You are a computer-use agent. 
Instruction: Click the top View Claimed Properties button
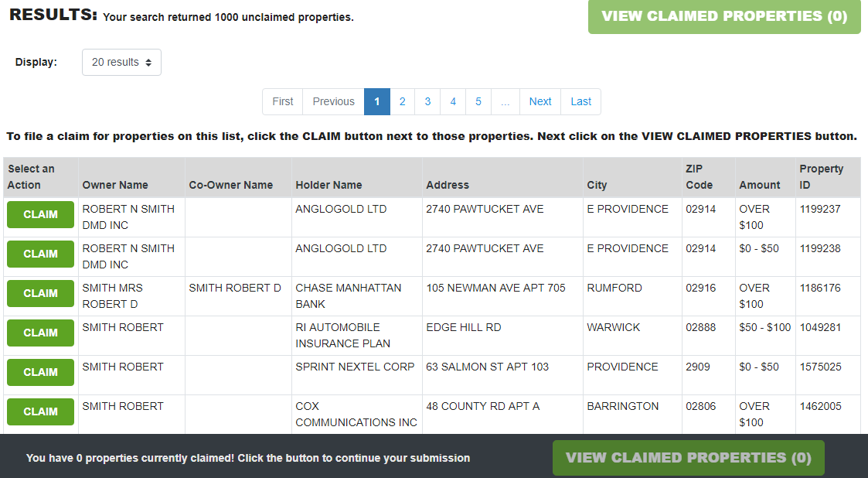[x=724, y=16]
